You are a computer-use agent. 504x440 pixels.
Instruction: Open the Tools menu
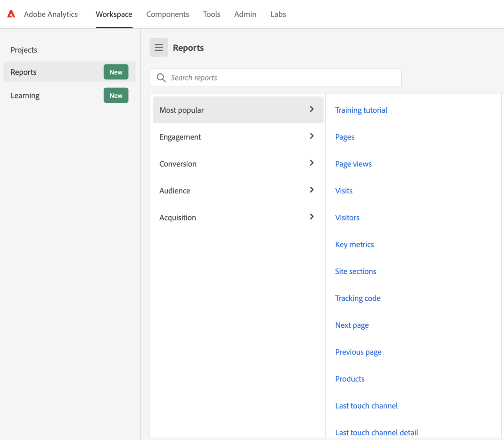point(211,14)
